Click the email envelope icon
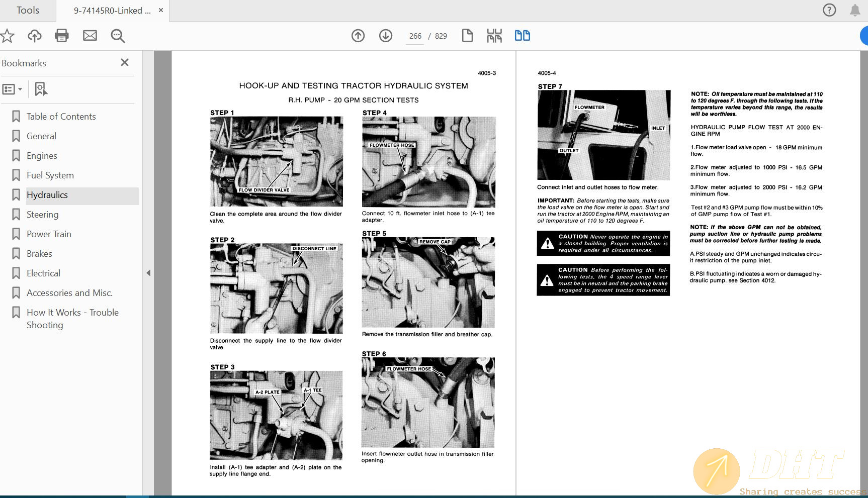 click(x=90, y=36)
